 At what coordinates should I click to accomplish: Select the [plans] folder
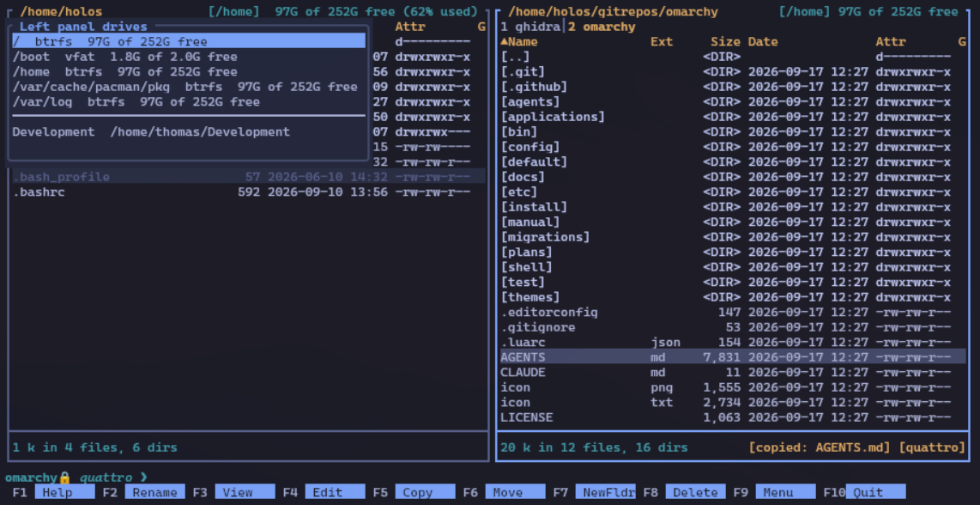tap(733, 252)
